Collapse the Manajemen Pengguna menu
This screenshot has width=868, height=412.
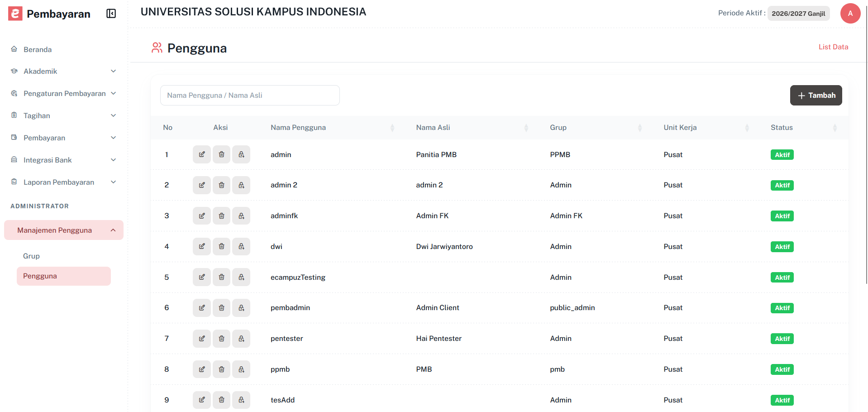pyautogui.click(x=64, y=230)
